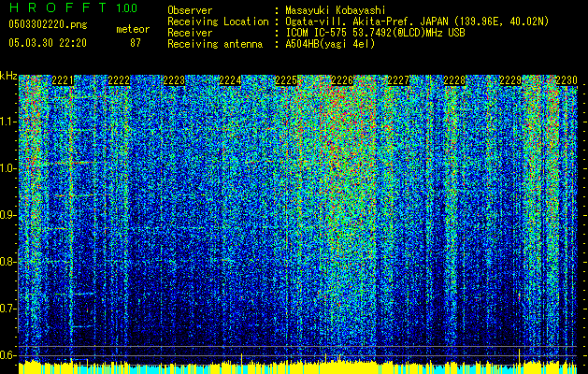Image resolution: width=588 pixels, height=374 pixels.
Task: Click the 1.0 frequency axis label
Action: [x=7, y=168]
